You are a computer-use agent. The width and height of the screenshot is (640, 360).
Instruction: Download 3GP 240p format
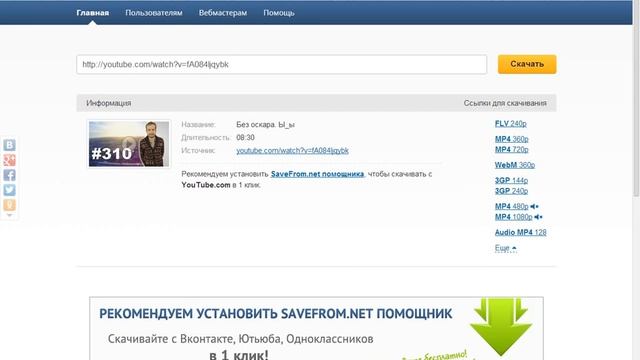click(x=511, y=191)
